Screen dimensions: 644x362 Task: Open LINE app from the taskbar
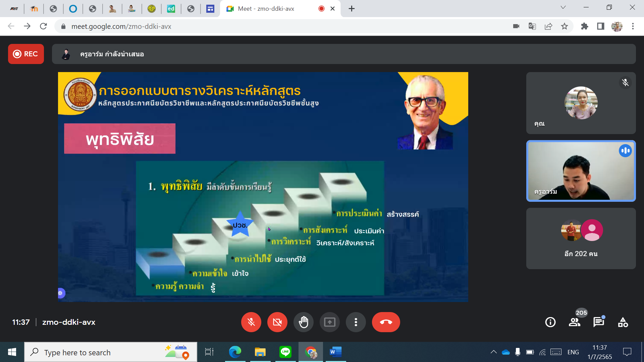tap(285, 352)
